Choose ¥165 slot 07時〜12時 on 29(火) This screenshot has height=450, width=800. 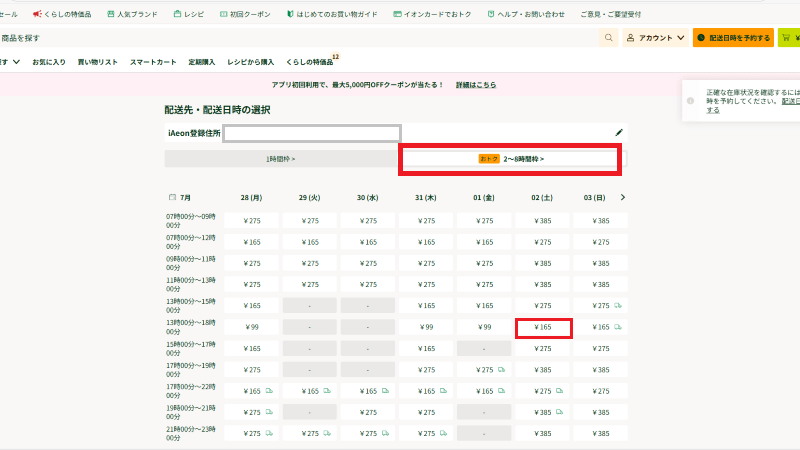tap(310, 242)
